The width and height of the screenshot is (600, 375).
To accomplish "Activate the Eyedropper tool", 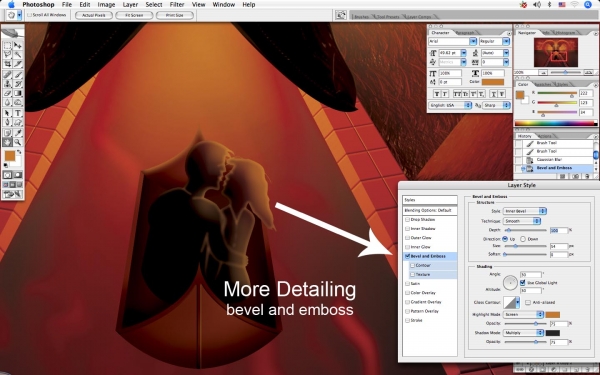I will [18, 133].
